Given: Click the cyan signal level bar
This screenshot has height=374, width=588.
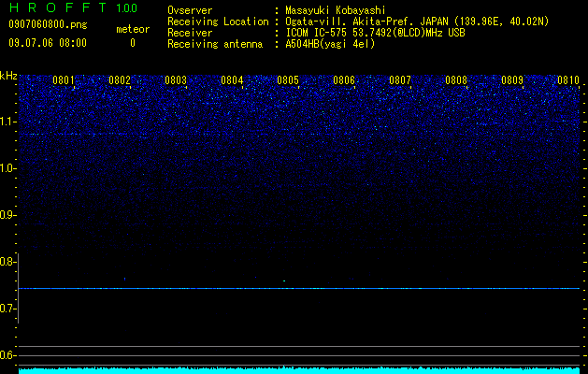Looking at the screenshot, I should (299, 370).
